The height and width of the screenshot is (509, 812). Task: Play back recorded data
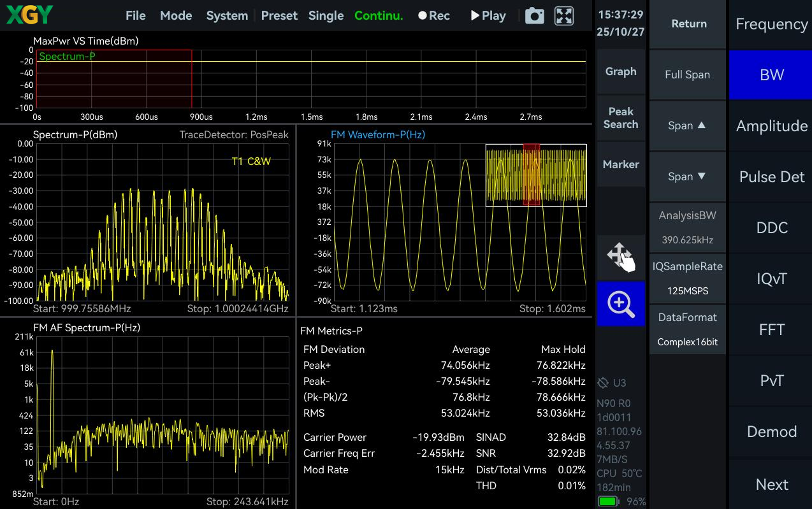[x=488, y=16]
